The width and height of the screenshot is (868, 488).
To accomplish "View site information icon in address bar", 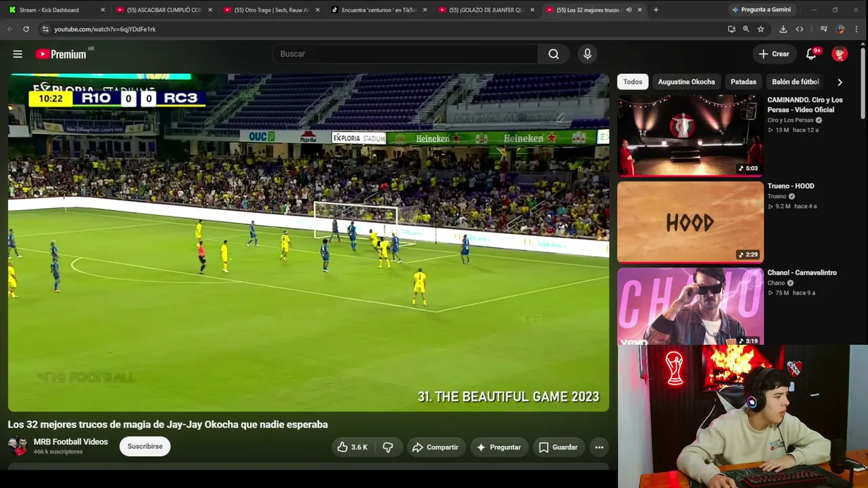I will (x=45, y=29).
